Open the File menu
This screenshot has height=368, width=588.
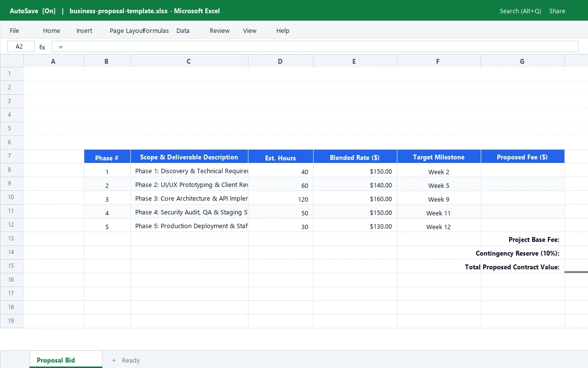click(14, 30)
